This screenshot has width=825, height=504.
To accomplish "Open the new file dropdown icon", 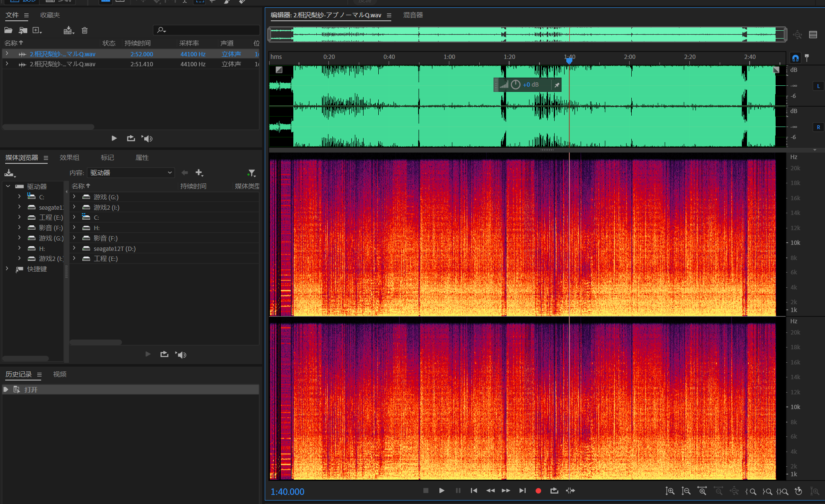I will point(37,30).
